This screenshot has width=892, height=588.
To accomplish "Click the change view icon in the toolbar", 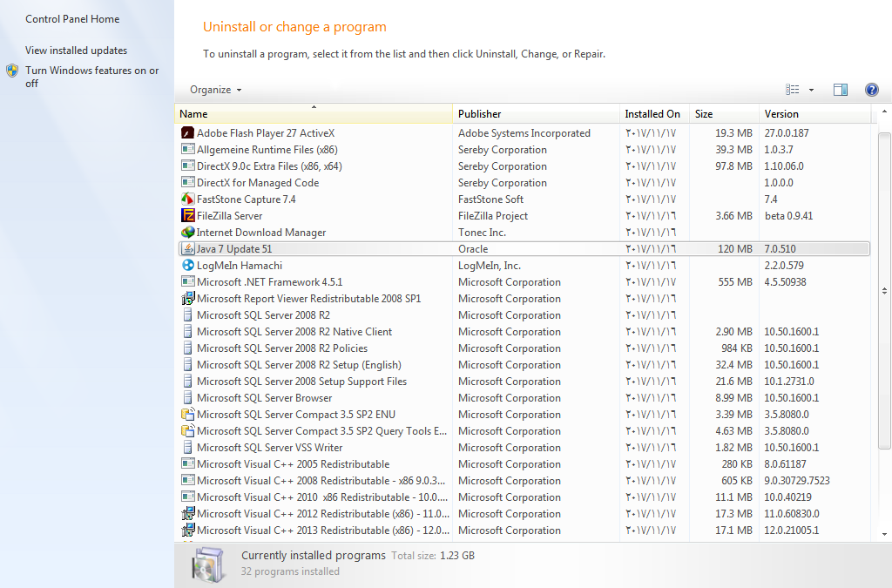I will coord(793,89).
